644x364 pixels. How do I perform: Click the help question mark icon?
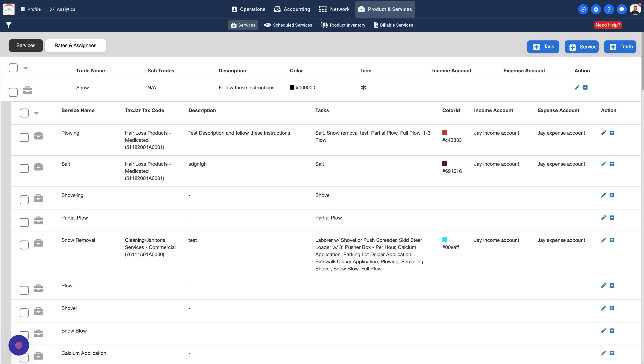click(x=609, y=9)
